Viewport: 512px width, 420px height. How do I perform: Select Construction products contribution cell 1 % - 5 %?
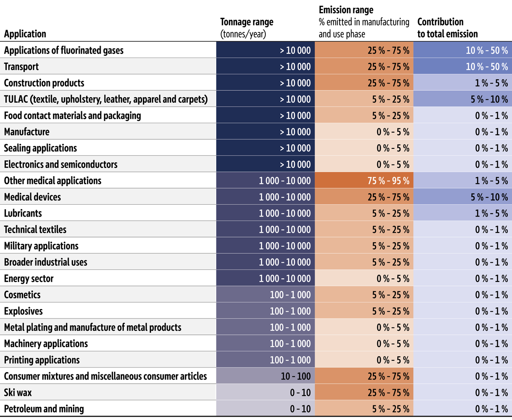(463, 83)
